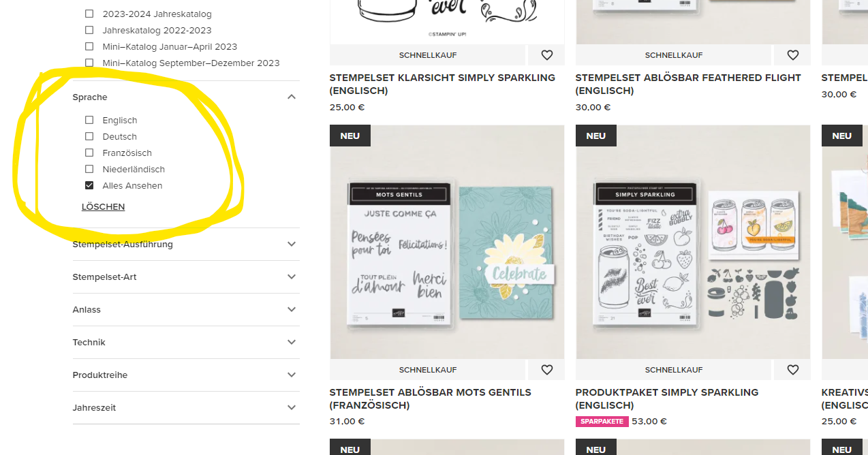Tick the Französisch filter option
868x455 pixels.
(x=89, y=153)
